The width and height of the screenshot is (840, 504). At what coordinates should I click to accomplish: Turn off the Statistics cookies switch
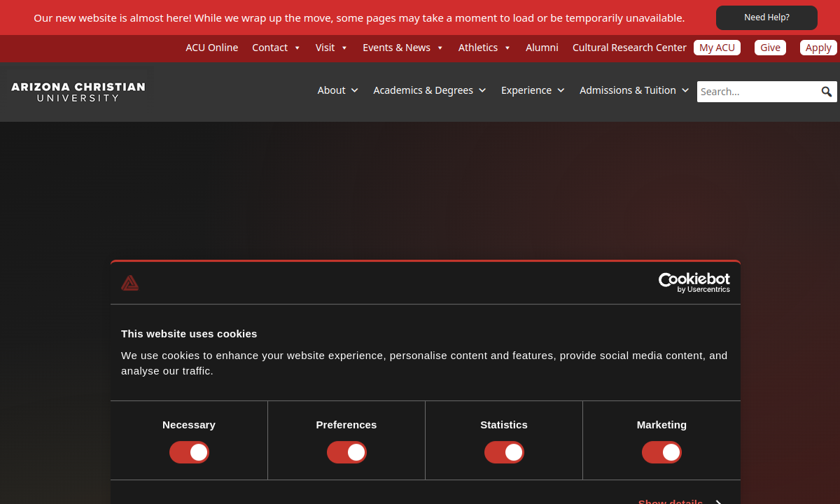[x=504, y=452]
